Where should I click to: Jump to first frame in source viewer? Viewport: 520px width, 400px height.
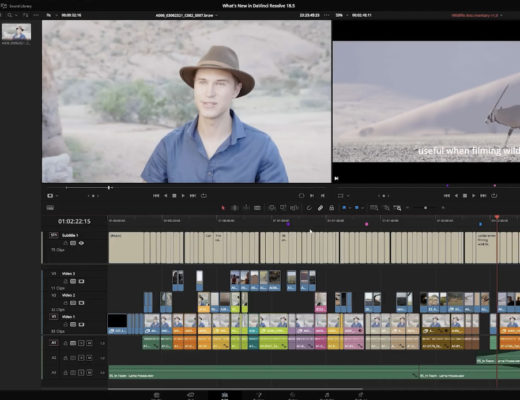[x=156, y=196]
